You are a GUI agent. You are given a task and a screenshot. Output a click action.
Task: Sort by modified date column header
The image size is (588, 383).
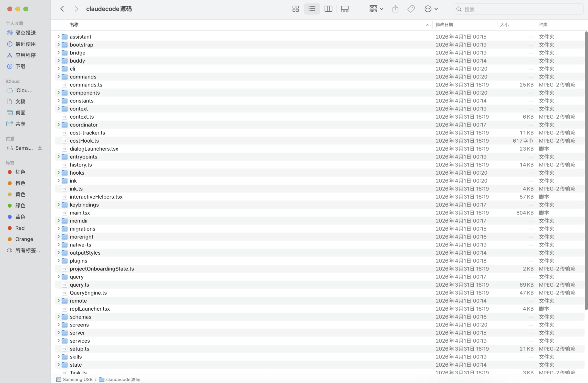pyautogui.click(x=444, y=25)
